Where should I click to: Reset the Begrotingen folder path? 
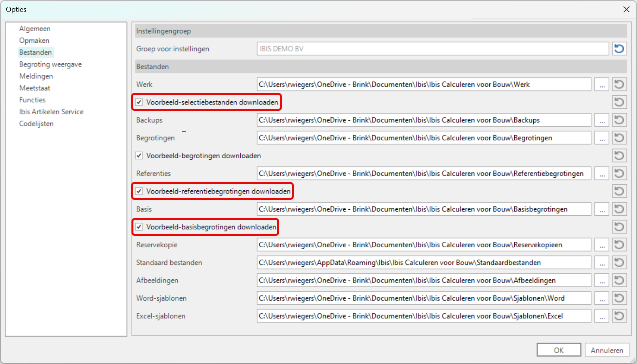click(x=619, y=138)
